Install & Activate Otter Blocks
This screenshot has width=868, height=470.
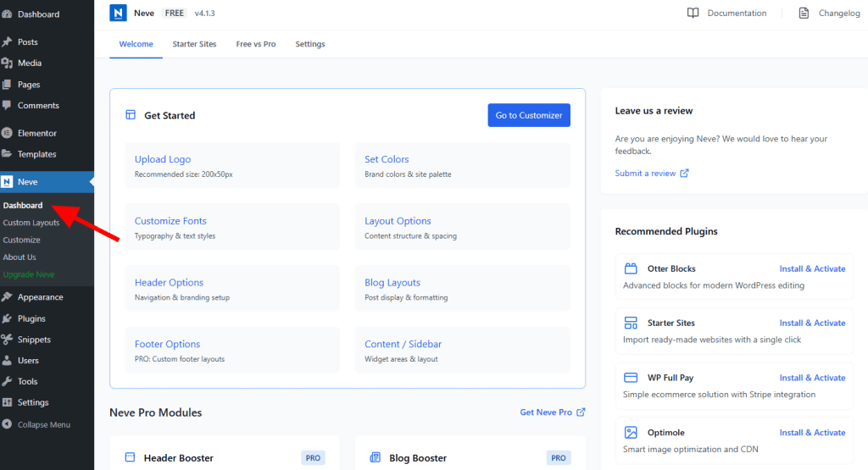click(x=812, y=268)
